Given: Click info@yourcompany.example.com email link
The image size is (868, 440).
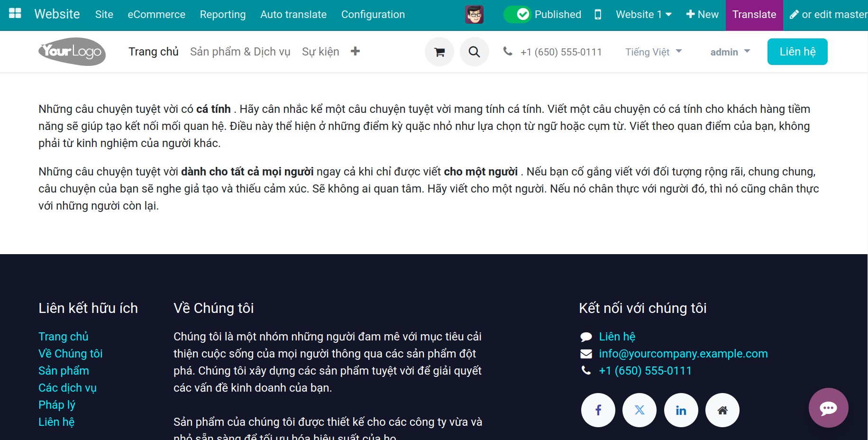Looking at the screenshot, I should point(683,353).
